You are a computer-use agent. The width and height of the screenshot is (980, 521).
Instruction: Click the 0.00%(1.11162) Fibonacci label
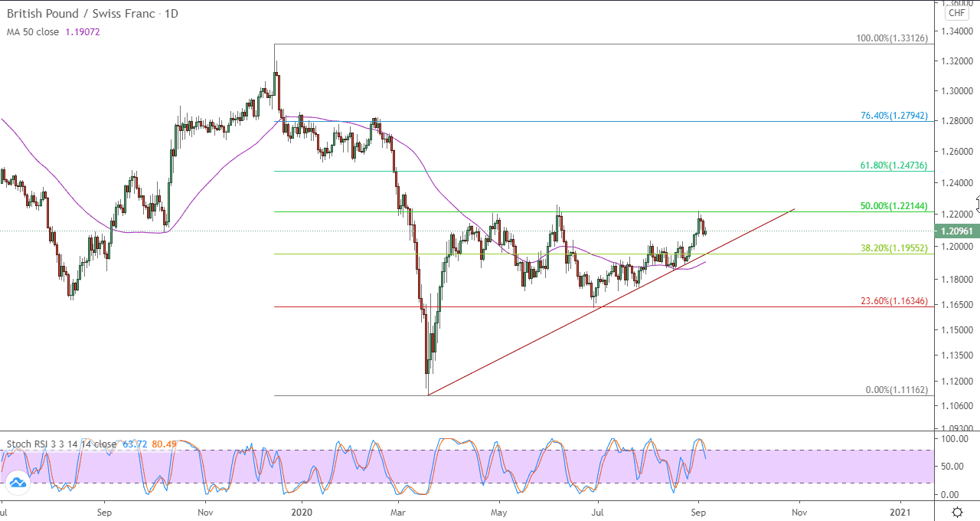click(897, 390)
